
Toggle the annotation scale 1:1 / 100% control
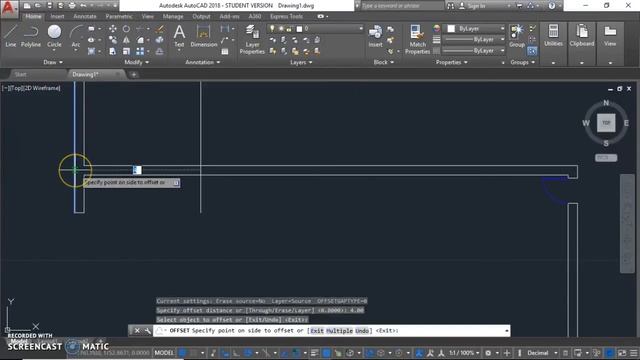click(464, 353)
